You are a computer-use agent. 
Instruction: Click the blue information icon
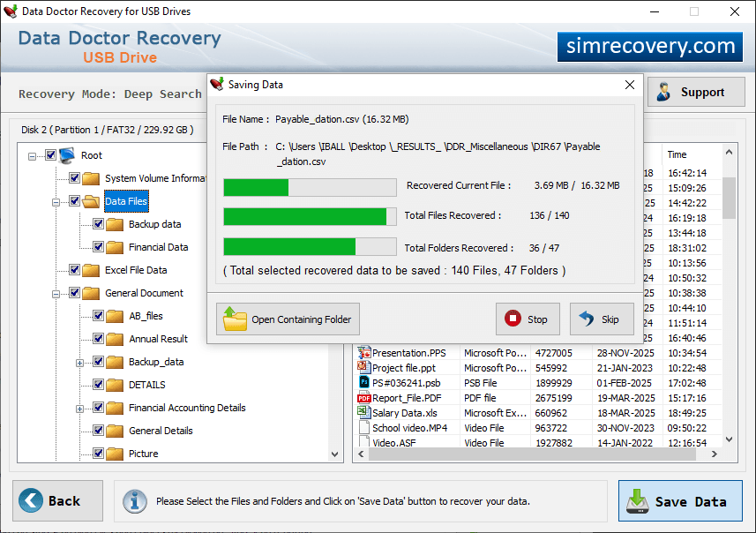click(x=134, y=501)
